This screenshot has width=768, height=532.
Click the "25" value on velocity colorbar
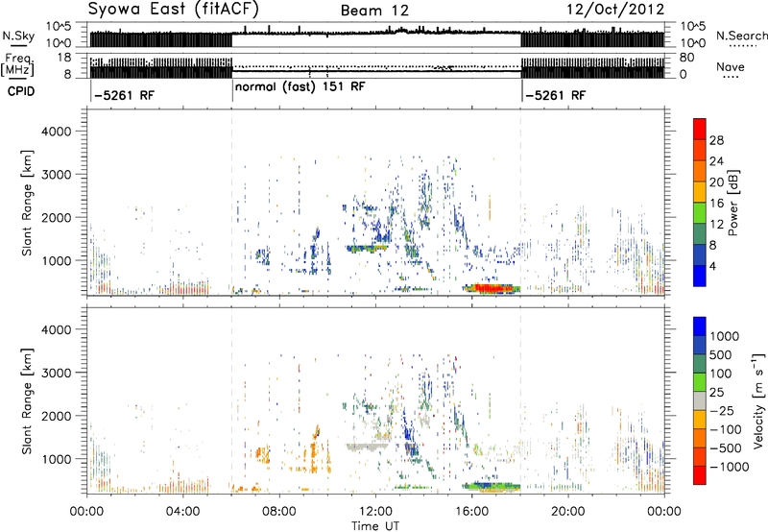[717, 393]
